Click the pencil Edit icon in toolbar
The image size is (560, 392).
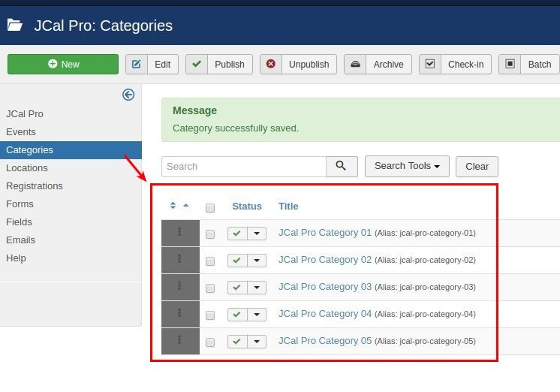point(137,65)
